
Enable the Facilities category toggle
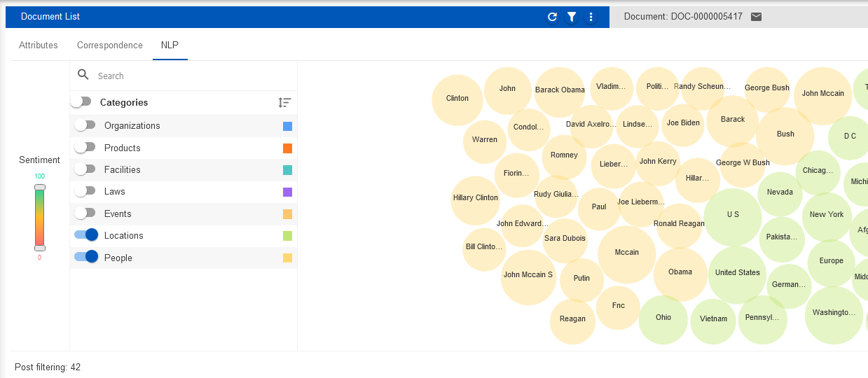[x=85, y=169]
